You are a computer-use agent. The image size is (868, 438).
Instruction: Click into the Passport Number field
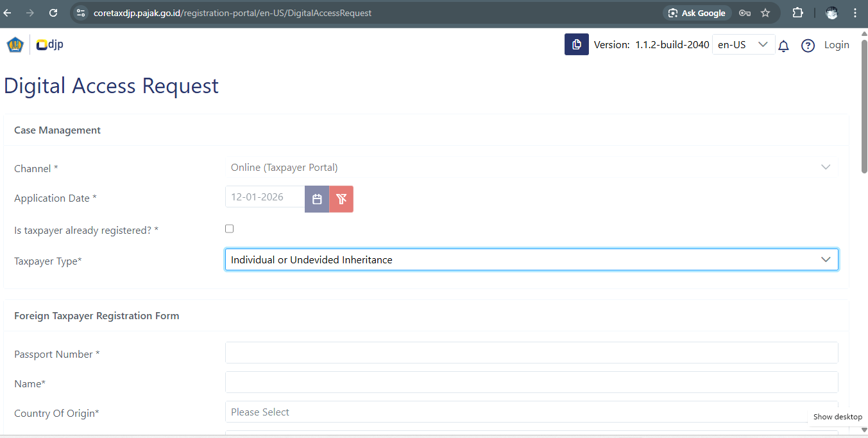pyautogui.click(x=531, y=353)
